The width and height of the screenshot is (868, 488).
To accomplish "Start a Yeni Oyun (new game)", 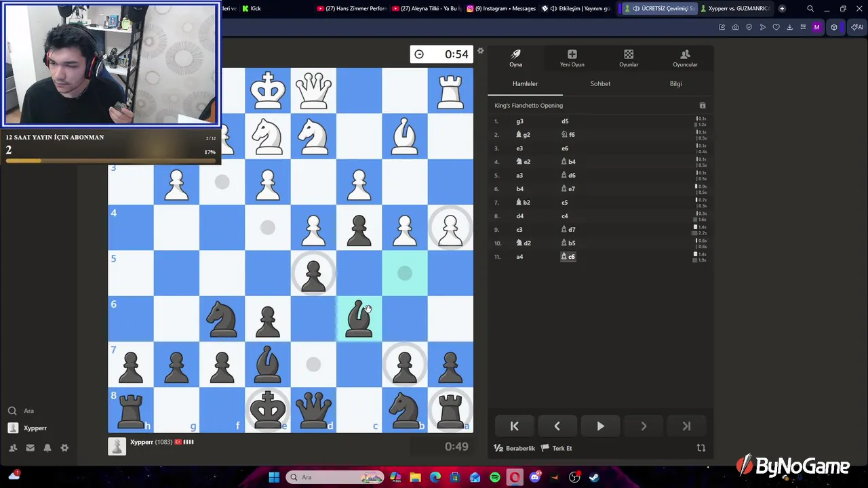I will tap(572, 58).
